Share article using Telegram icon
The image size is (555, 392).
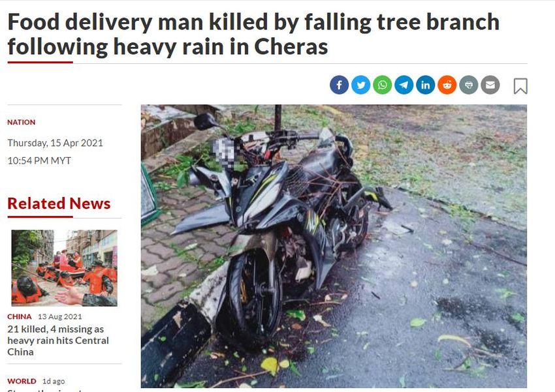point(404,85)
